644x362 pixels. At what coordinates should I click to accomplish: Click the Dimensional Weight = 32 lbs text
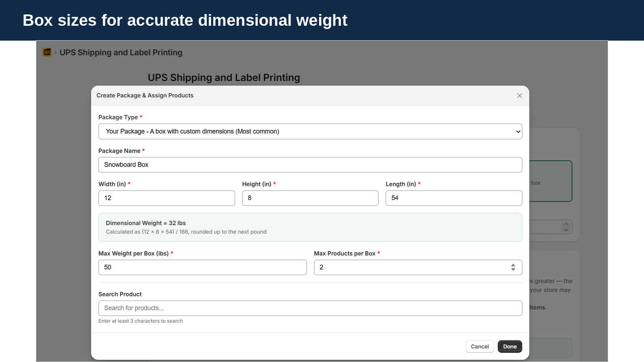pos(146,223)
